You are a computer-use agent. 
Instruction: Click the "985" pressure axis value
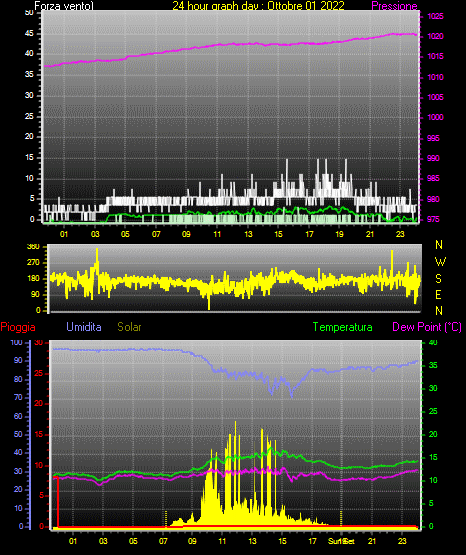433,178
